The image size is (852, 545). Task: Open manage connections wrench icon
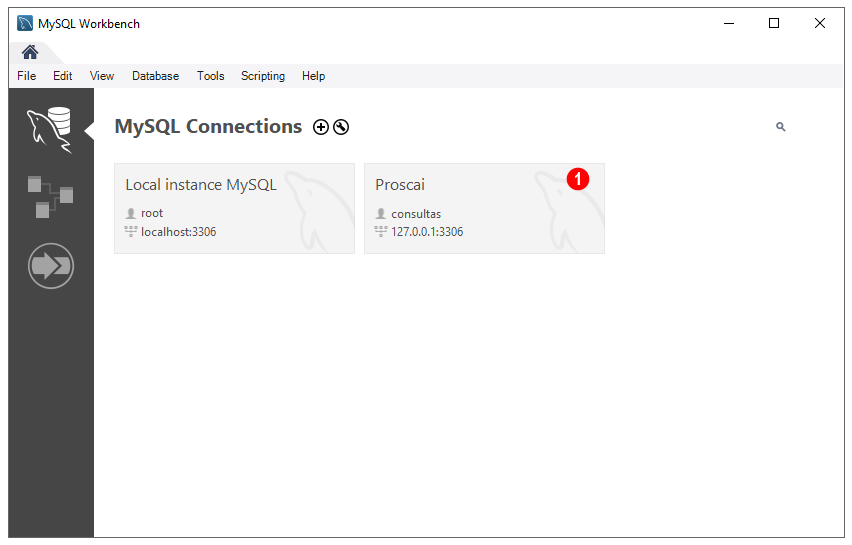coord(341,127)
